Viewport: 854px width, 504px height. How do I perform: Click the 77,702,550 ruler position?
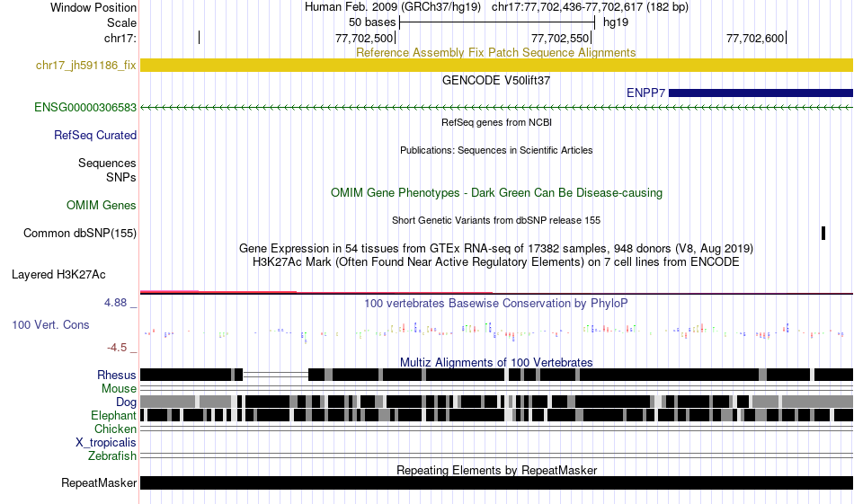point(560,38)
